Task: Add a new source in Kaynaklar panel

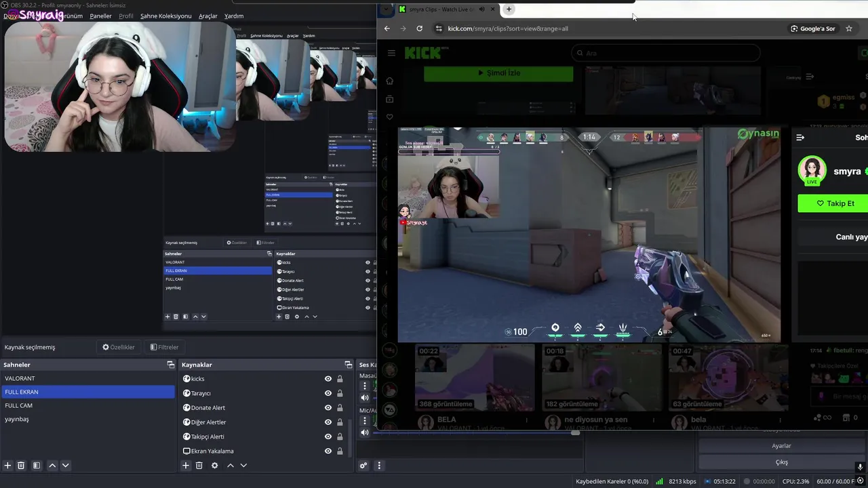Action: click(x=186, y=466)
